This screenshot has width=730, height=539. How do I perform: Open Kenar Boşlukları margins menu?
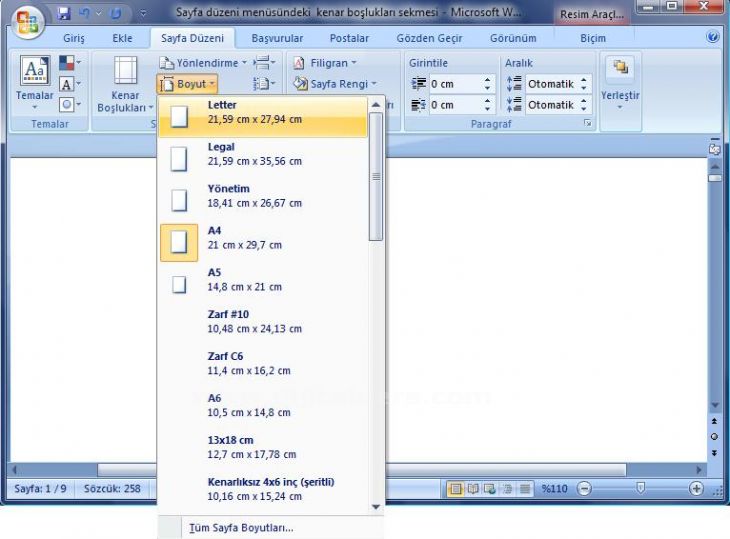pos(125,85)
